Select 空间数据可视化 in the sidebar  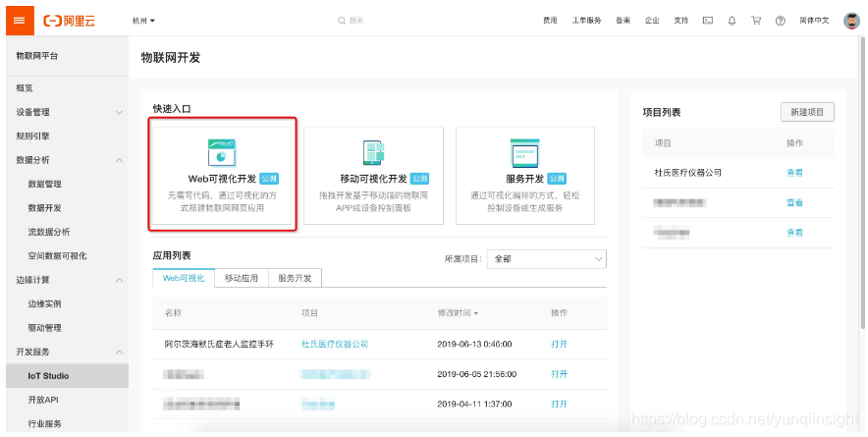pyautogui.click(x=57, y=256)
